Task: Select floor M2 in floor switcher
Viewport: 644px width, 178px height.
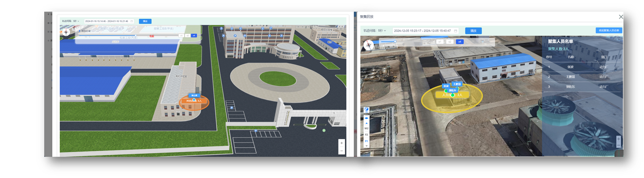Action: click(x=366, y=128)
